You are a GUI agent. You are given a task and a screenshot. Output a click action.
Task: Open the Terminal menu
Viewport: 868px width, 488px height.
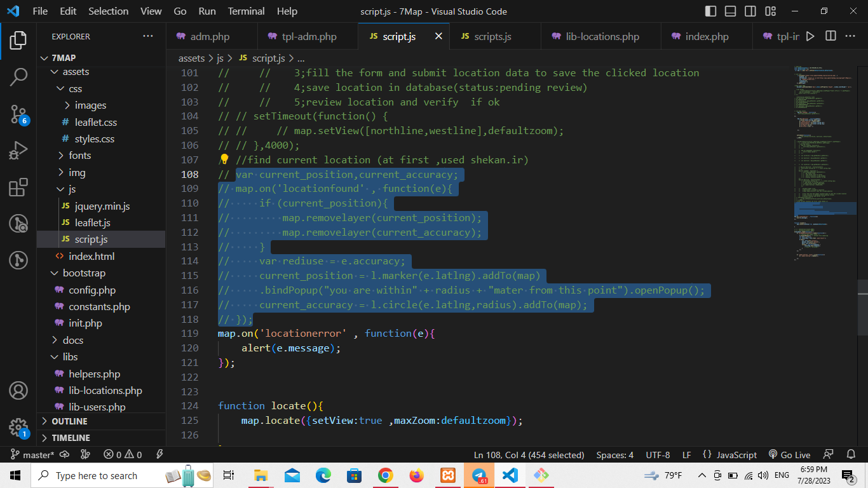tap(246, 11)
